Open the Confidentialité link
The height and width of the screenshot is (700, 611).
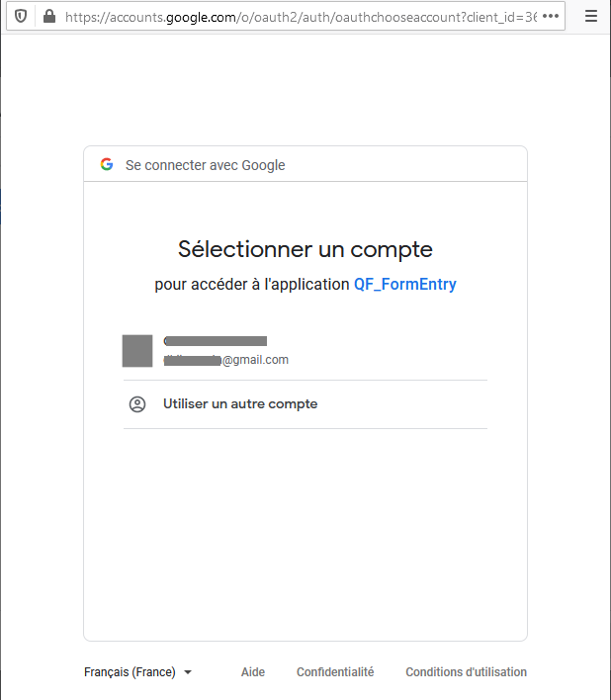tap(335, 672)
